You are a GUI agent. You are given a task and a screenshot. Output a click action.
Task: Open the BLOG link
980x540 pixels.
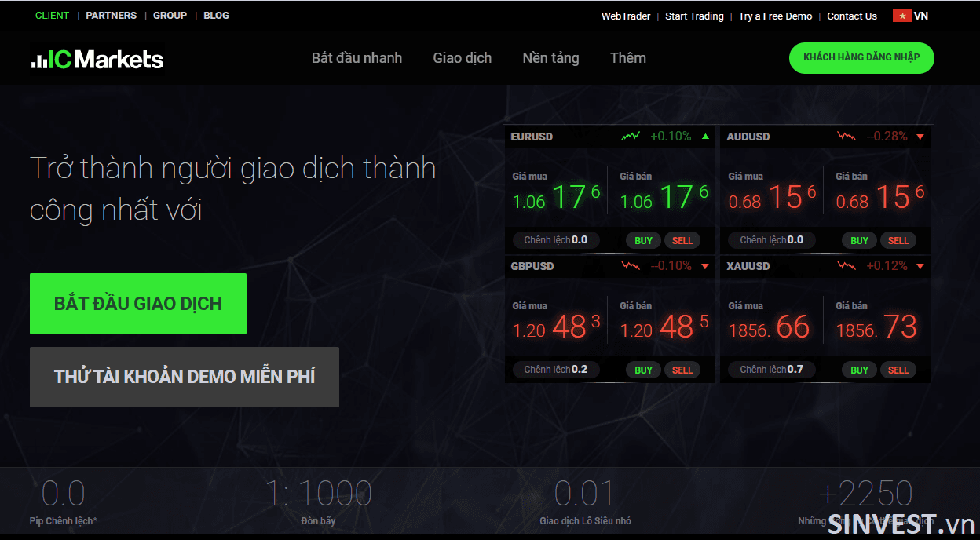point(216,16)
